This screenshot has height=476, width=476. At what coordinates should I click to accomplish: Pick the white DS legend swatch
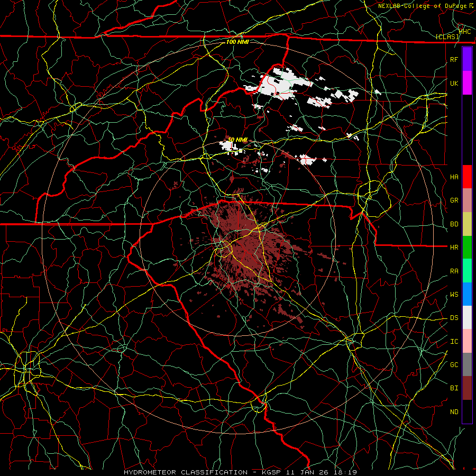click(x=467, y=317)
